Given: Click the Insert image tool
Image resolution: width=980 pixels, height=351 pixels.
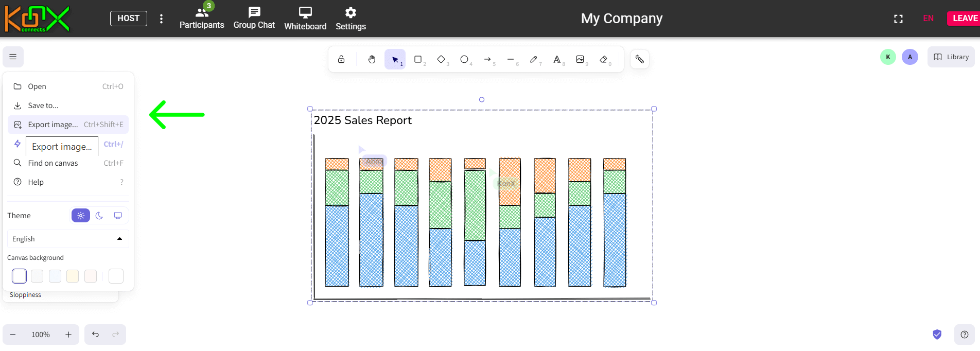Looking at the screenshot, I should pos(580,60).
